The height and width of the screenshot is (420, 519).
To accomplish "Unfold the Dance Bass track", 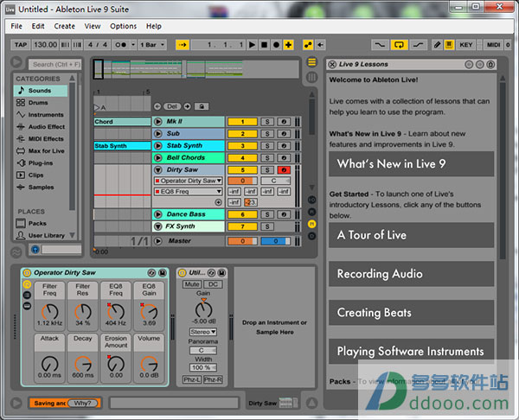I will (158, 214).
